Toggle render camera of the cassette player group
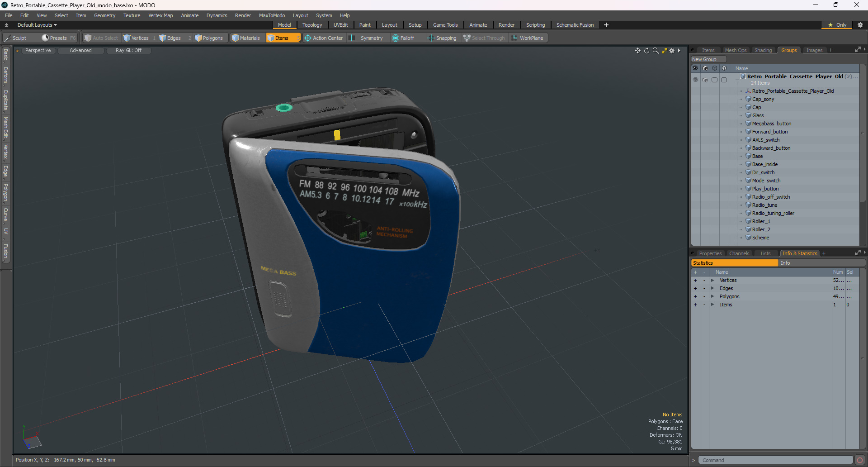 click(705, 80)
